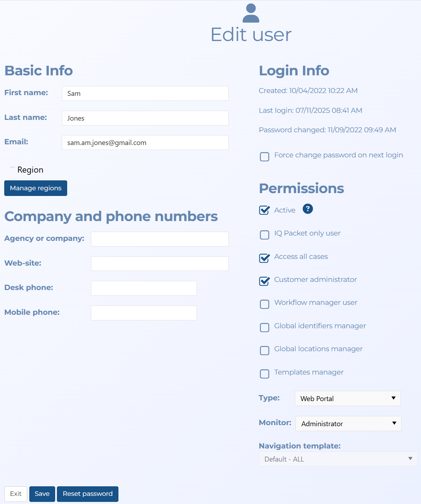Enable IQ Packet only user
Image resolution: width=421 pixels, height=504 pixels.
(264, 235)
